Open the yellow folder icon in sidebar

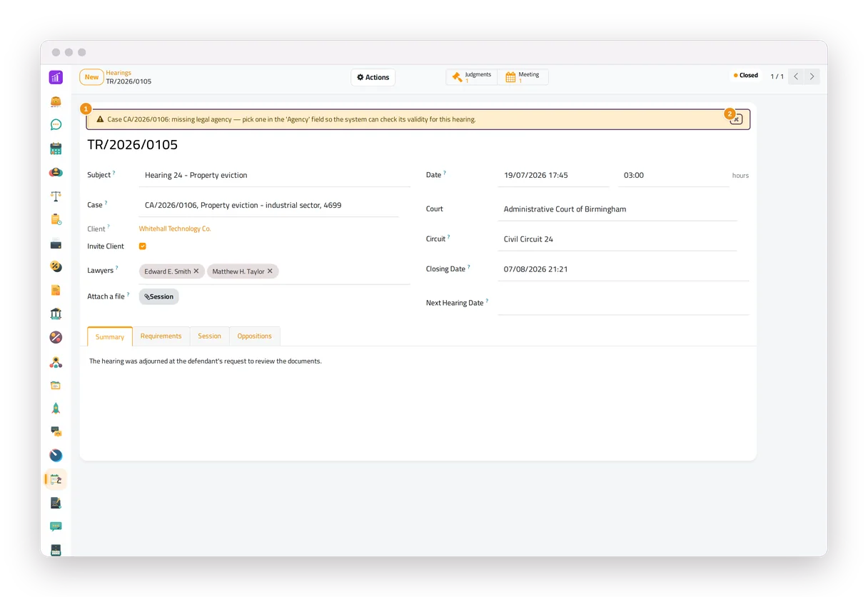(56, 386)
